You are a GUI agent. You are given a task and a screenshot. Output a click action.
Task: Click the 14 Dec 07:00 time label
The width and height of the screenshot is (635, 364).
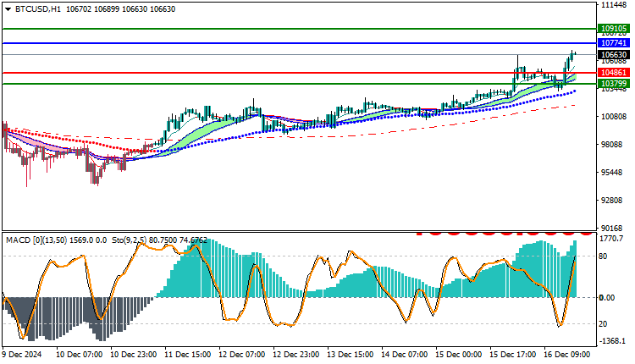point(405,355)
